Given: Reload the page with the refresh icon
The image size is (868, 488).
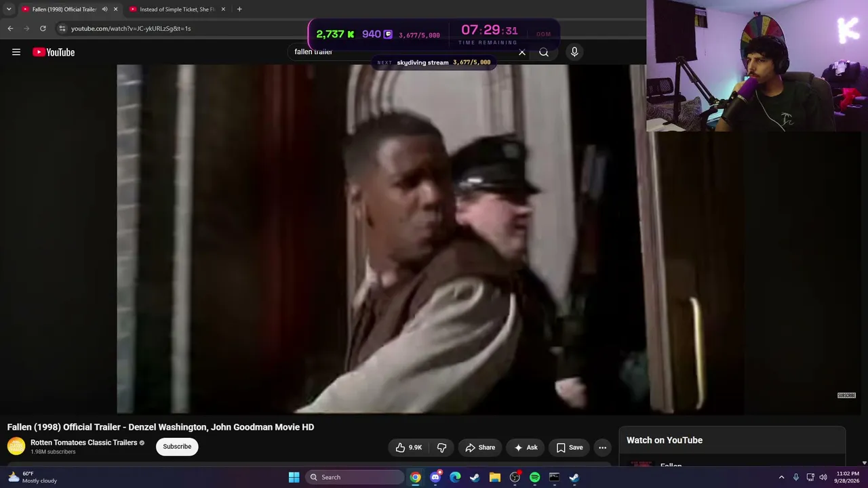Looking at the screenshot, I should click(43, 28).
